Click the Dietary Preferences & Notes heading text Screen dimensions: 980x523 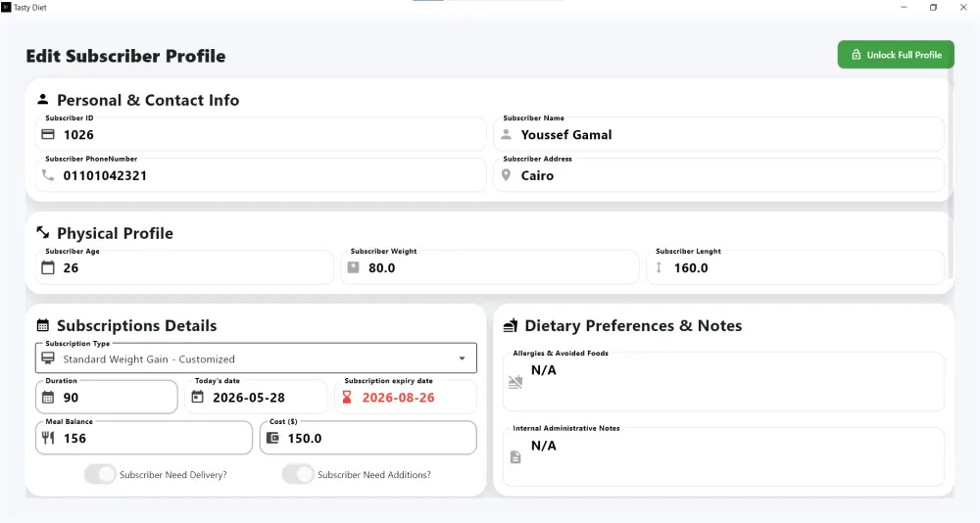[x=633, y=325]
